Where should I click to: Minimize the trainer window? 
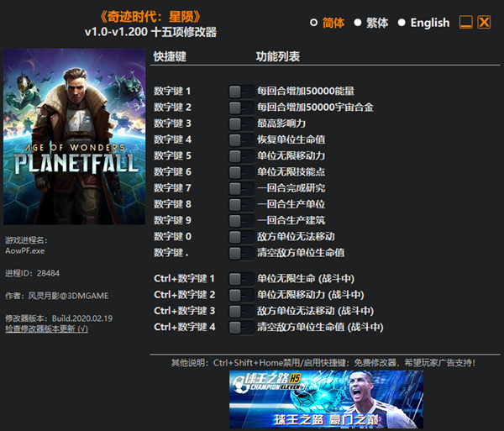click(465, 23)
